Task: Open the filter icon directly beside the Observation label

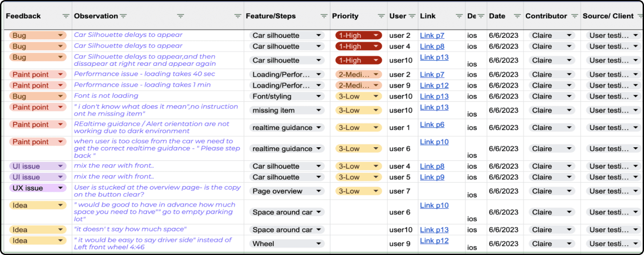Action: click(123, 16)
